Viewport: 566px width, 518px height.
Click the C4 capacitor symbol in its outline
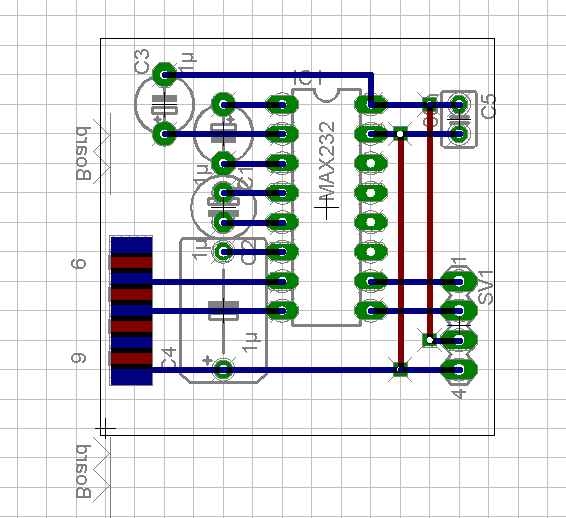[223, 310]
